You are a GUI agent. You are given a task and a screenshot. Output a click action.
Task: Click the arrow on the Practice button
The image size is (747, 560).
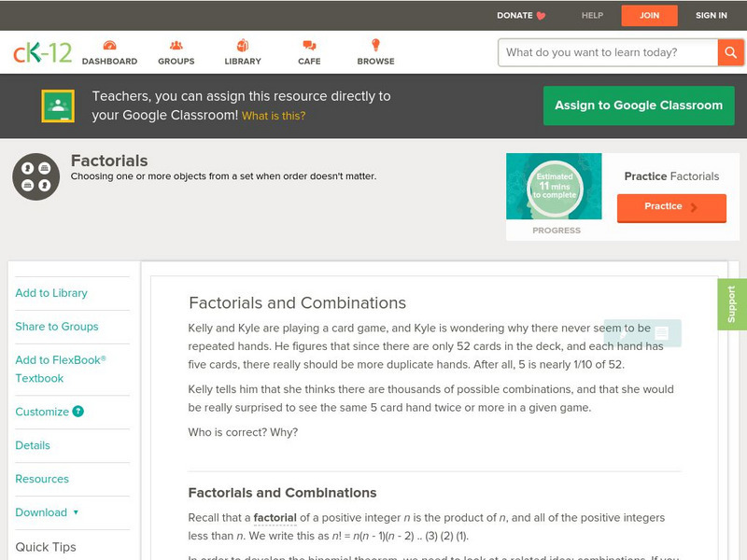(x=694, y=207)
